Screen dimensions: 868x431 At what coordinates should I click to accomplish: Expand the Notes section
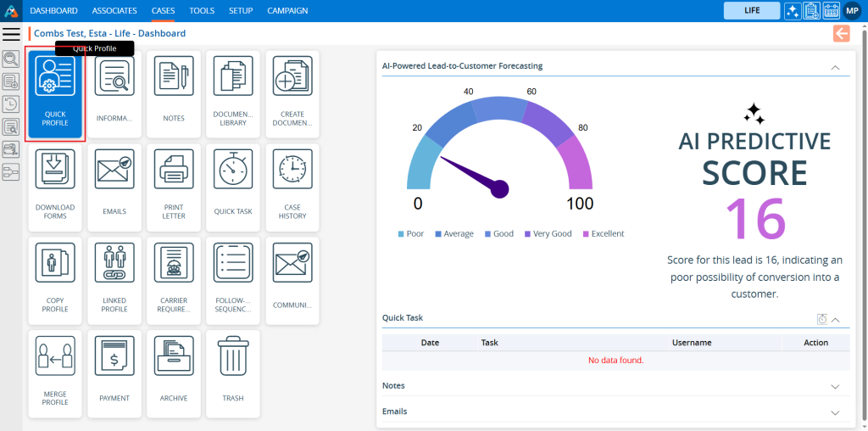(x=835, y=386)
